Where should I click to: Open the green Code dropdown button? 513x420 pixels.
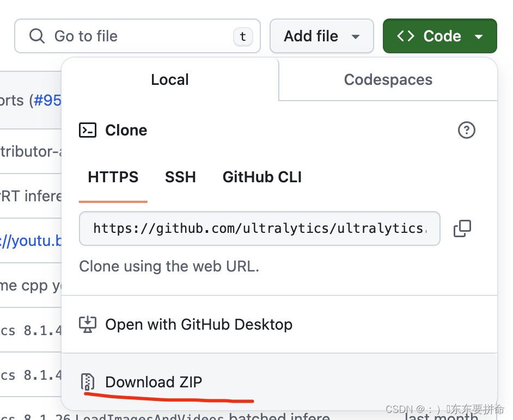[439, 36]
